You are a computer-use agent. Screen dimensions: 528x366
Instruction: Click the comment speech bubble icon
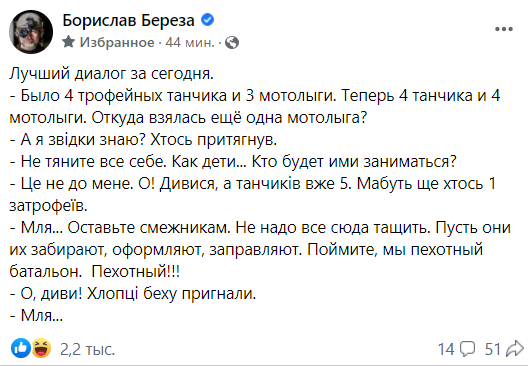pyautogui.click(x=468, y=349)
